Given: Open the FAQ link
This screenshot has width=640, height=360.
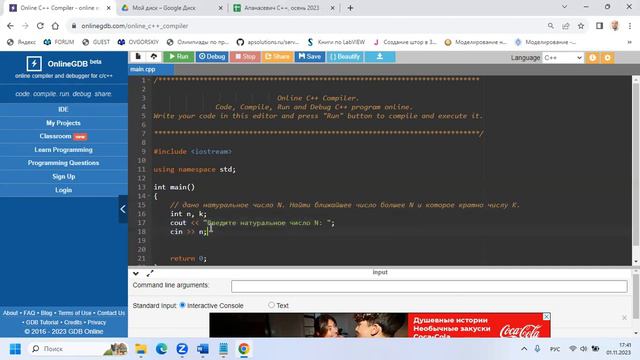Looking at the screenshot, I should [29, 313].
